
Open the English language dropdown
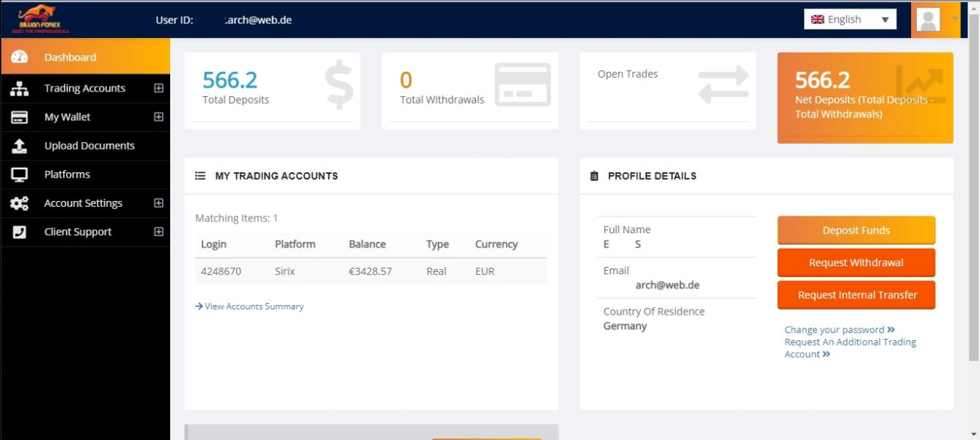coord(849,20)
